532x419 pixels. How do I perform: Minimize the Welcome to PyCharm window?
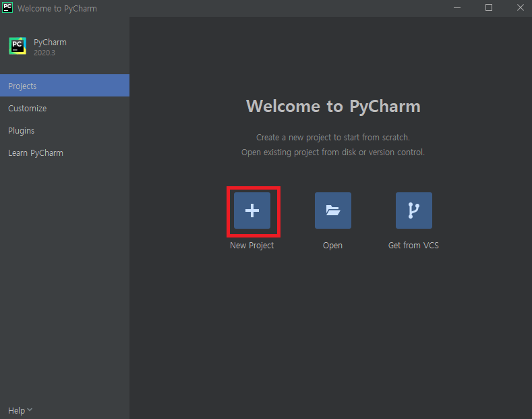click(x=457, y=8)
